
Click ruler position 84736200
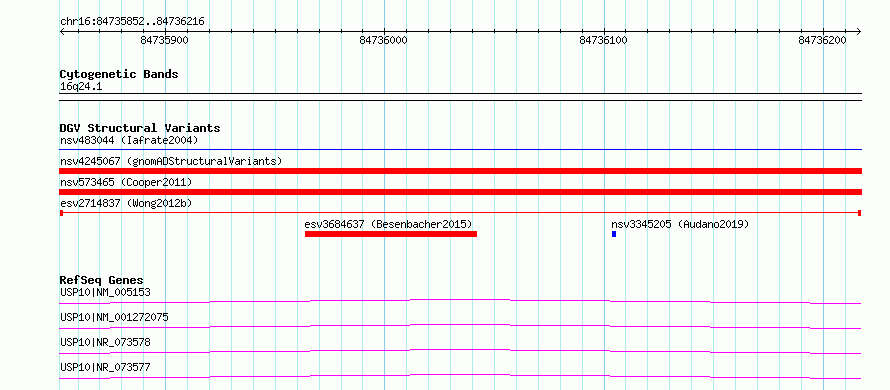[x=822, y=40]
